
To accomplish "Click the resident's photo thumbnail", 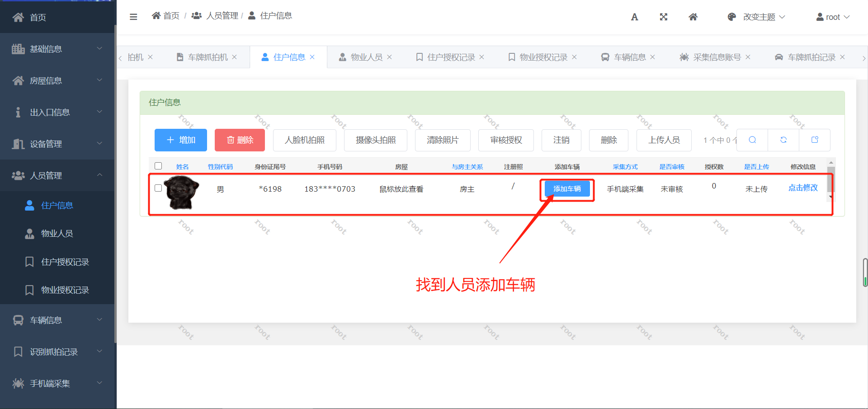I will (x=180, y=193).
